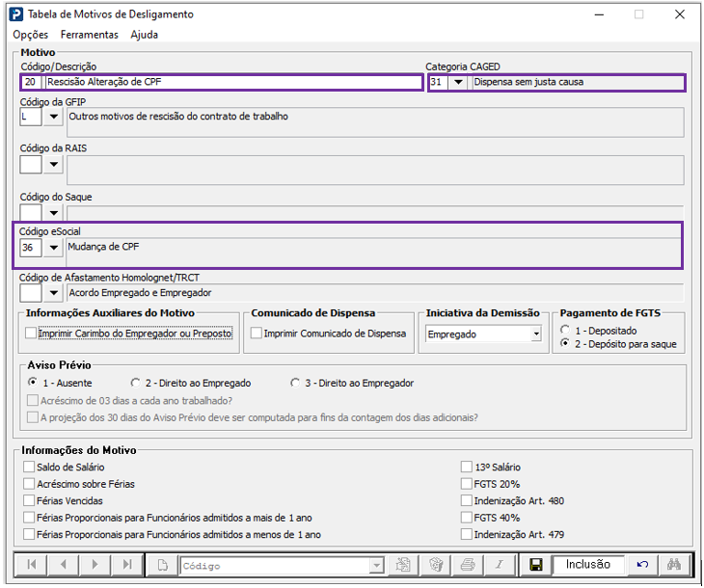Image resolution: width=704 pixels, height=588 pixels.
Task: Open Categoria CAGED dropdown arrow
Action: pyautogui.click(x=458, y=82)
